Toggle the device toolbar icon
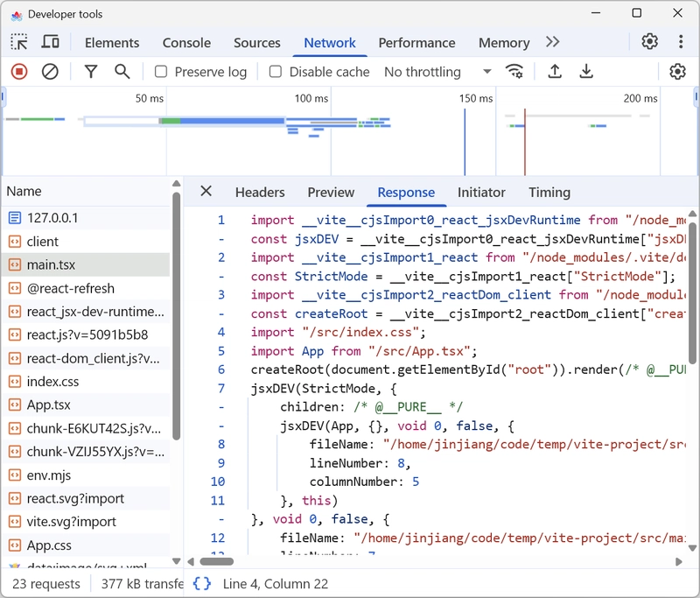Viewport: 700px width, 598px height. tap(50, 42)
